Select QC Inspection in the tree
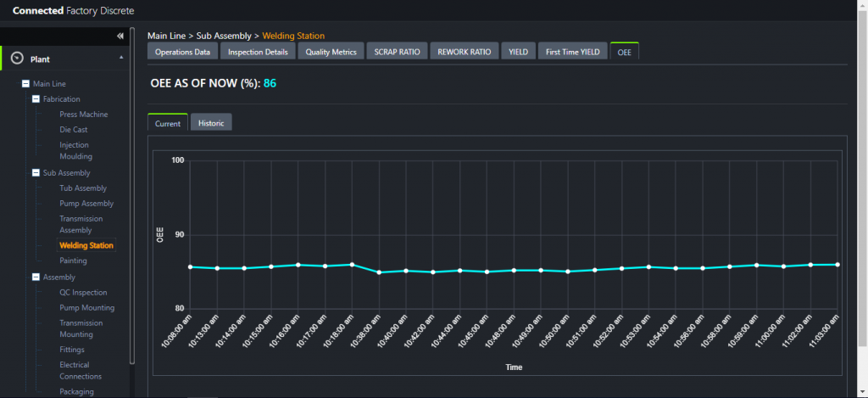Screen dimensions: 868x398 click(x=83, y=293)
